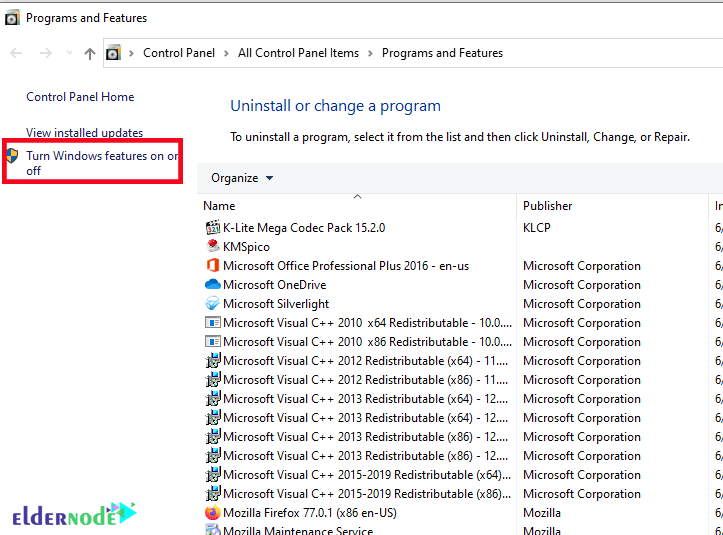
Task: Open View installed updates link
Action: (84, 133)
